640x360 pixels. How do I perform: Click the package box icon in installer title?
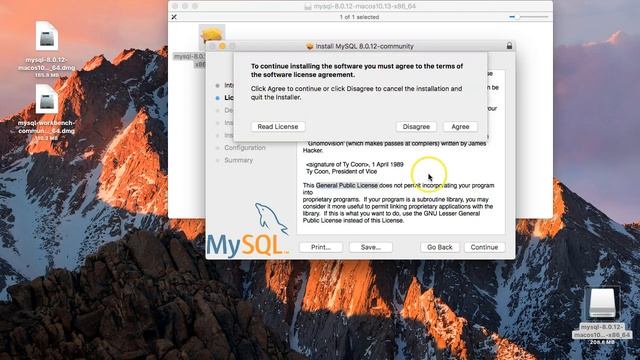310,46
